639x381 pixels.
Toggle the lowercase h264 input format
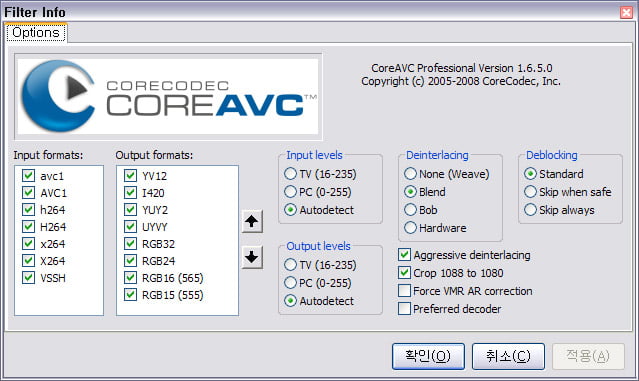pyautogui.click(x=28, y=209)
